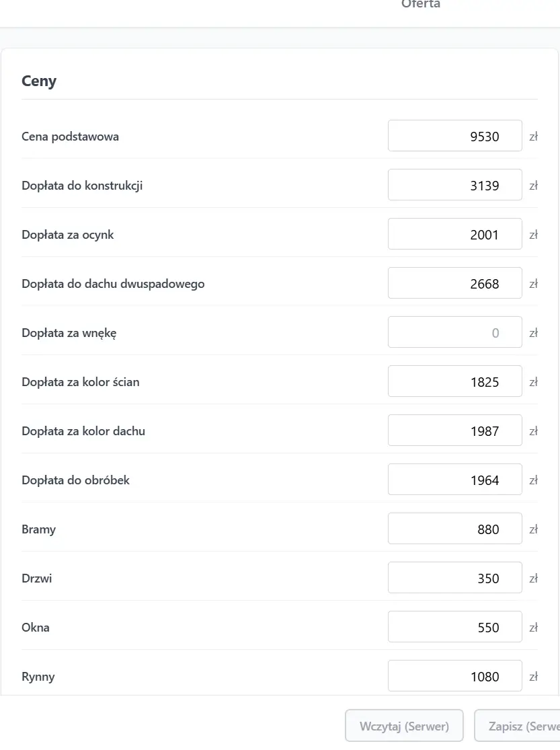Click the Dopłata za wnękę label
The height and width of the screenshot is (750, 560).
[69, 333]
